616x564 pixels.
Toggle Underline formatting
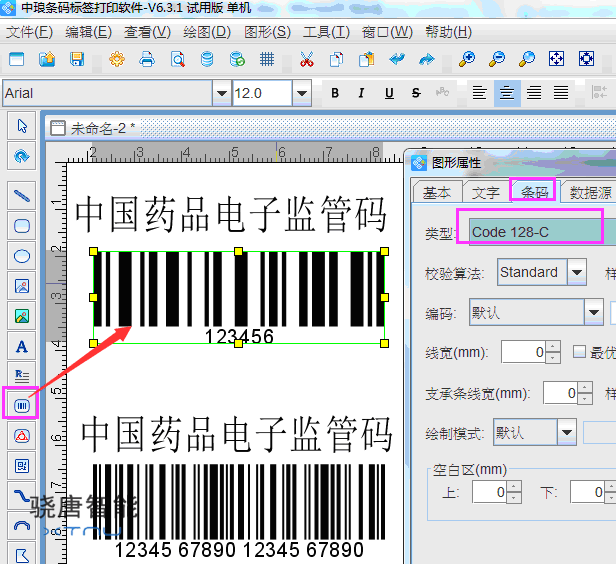tap(389, 93)
